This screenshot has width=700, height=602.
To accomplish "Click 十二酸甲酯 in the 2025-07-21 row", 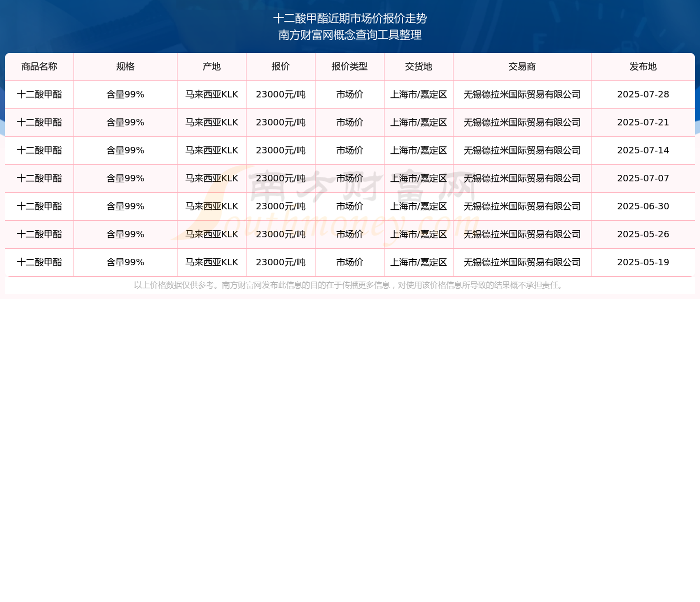I will click(x=39, y=122).
